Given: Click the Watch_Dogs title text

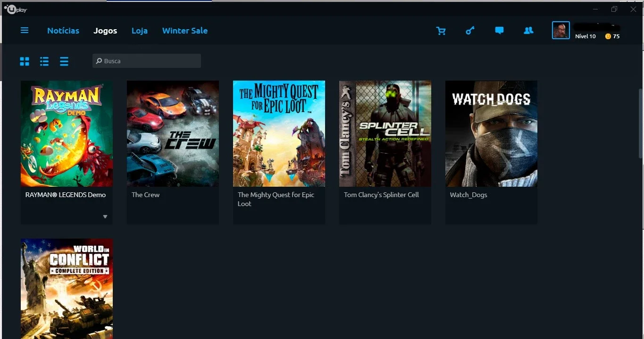Looking at the screenshot, I should [468, 195].
